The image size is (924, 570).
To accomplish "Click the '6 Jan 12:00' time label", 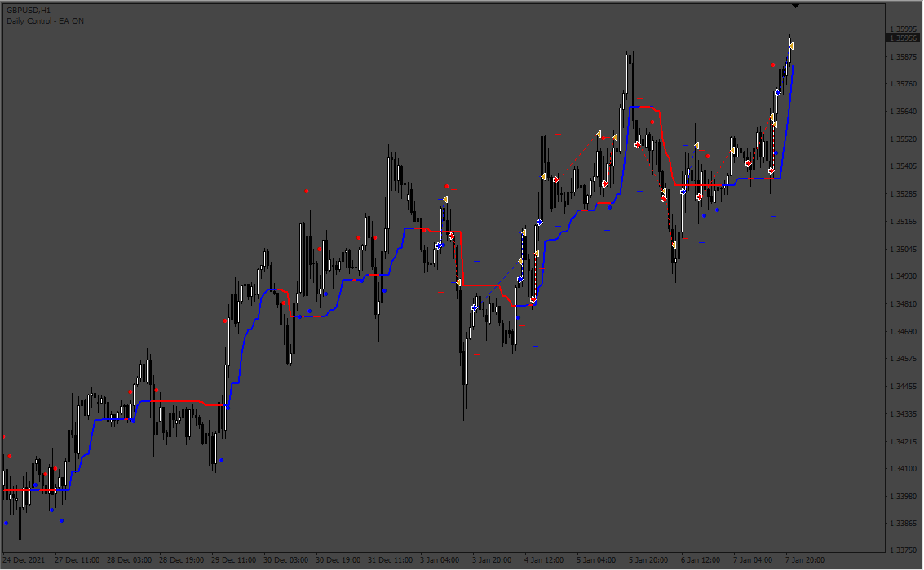I will coord(701,560).
